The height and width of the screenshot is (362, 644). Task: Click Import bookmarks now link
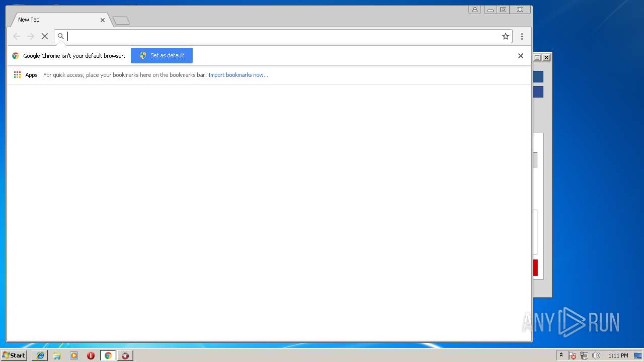pos(238,75)
